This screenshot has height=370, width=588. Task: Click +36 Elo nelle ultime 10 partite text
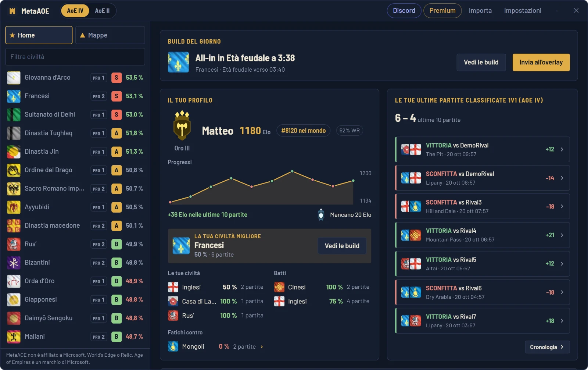tap(207, 214)
